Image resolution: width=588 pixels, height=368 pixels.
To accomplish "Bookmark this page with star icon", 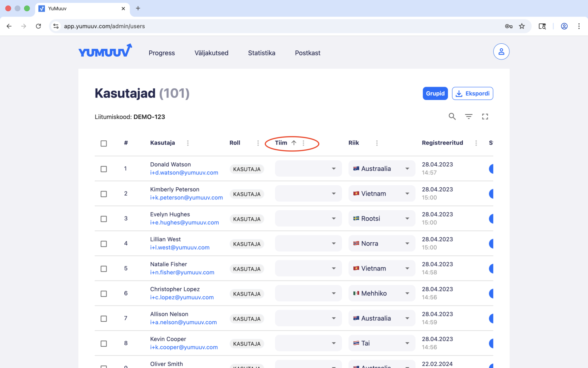I will tap(522, 26).
